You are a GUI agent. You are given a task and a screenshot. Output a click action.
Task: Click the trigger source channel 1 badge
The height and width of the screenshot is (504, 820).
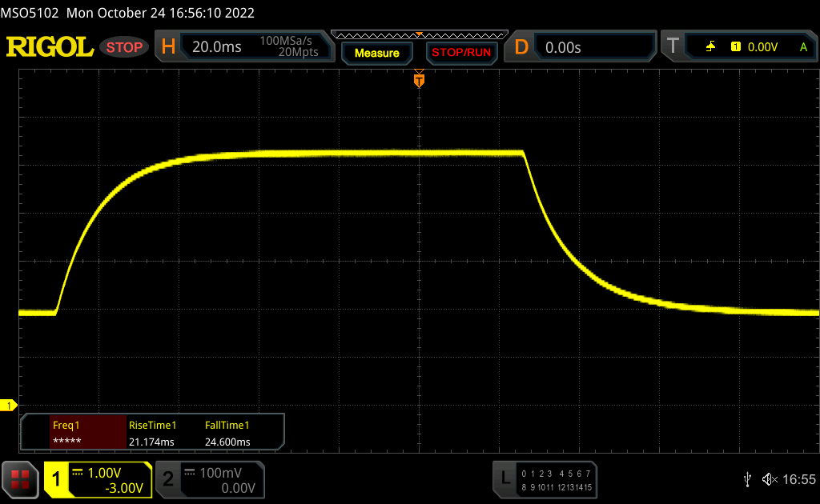[736, 47]
